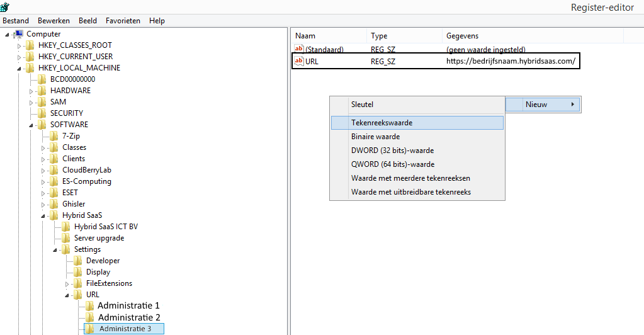Choose Tekenreekswaarde from the context menu
The height and width of the screenshot is (335, 644).
[381, 123]
